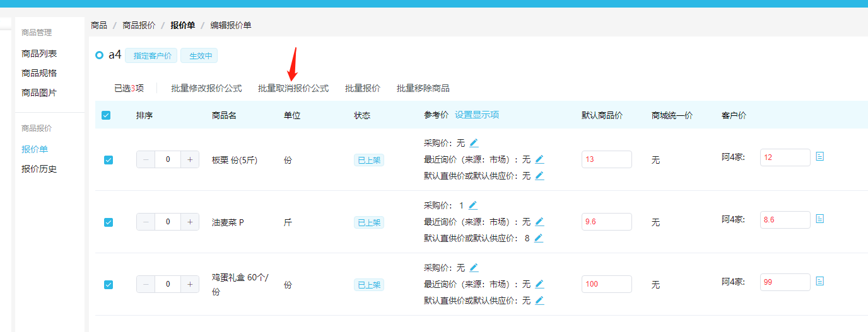The width and height of the screenshot is (868, 332).
Task: Focus default price field showing 9.6
Action: pos(607,222)
